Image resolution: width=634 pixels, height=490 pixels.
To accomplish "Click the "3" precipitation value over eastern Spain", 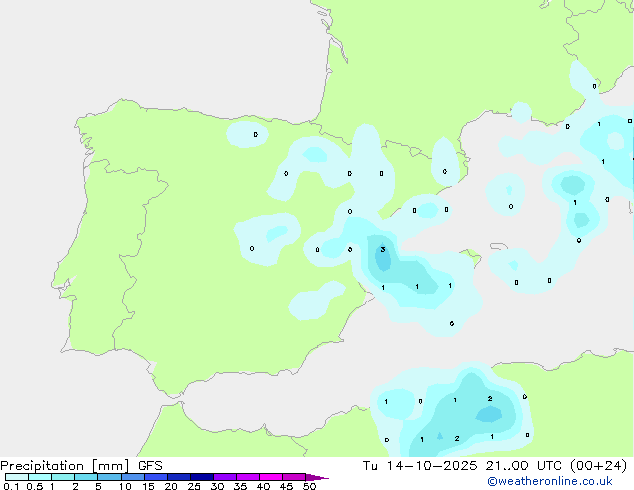I will coord(383,249).
